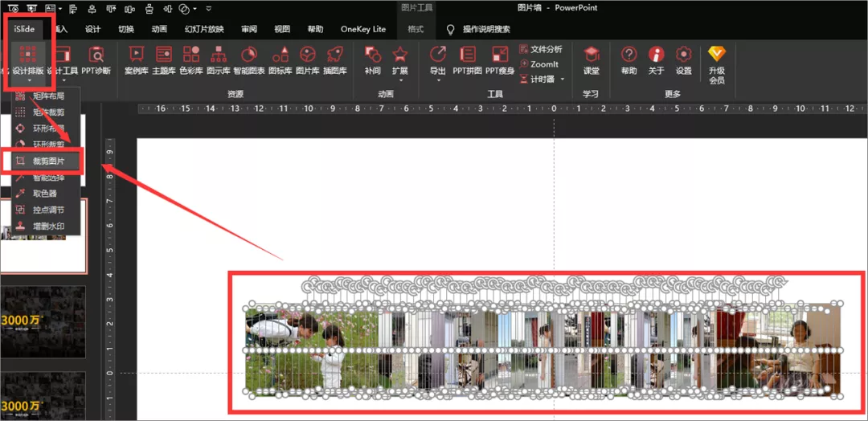
Task: Expand the customize quick access toolbar arrow
Action: [208, 8]
